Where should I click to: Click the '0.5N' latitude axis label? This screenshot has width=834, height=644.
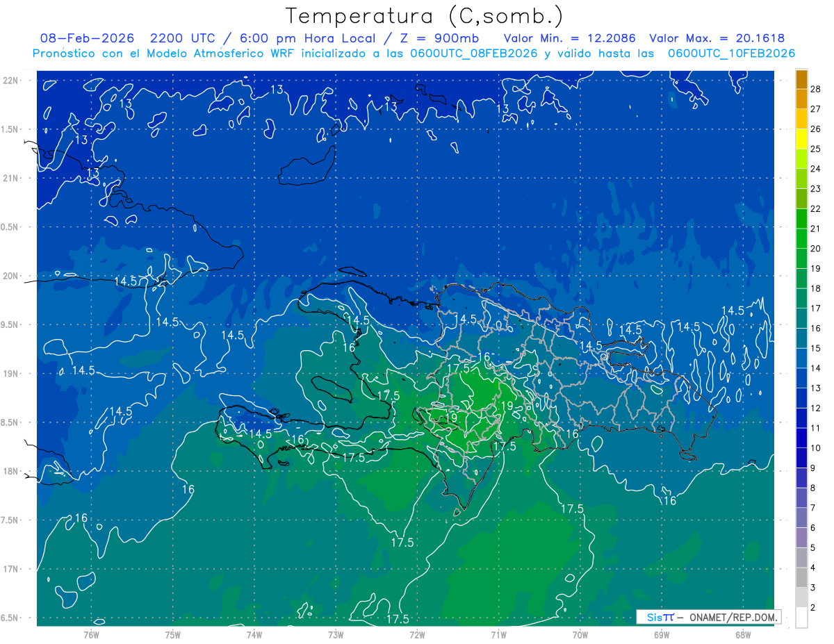(x=10, y=227)
